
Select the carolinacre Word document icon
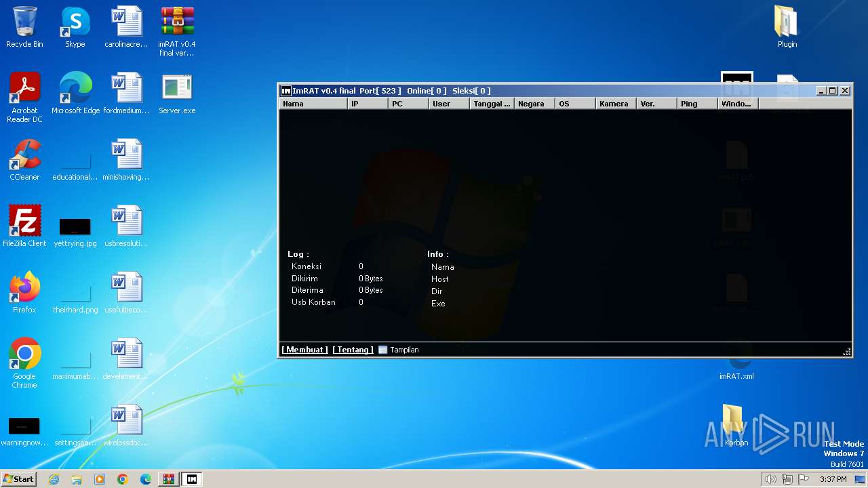point(126,28)
